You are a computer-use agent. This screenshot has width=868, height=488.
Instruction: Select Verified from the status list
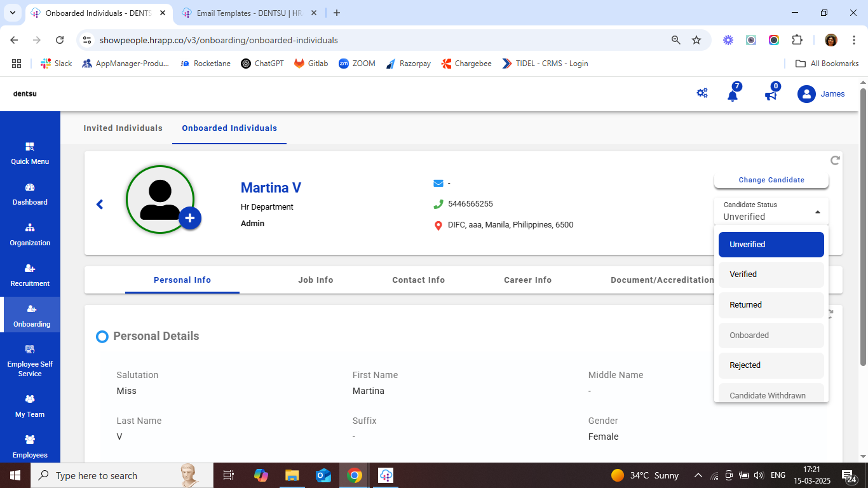tap(771, 274)
